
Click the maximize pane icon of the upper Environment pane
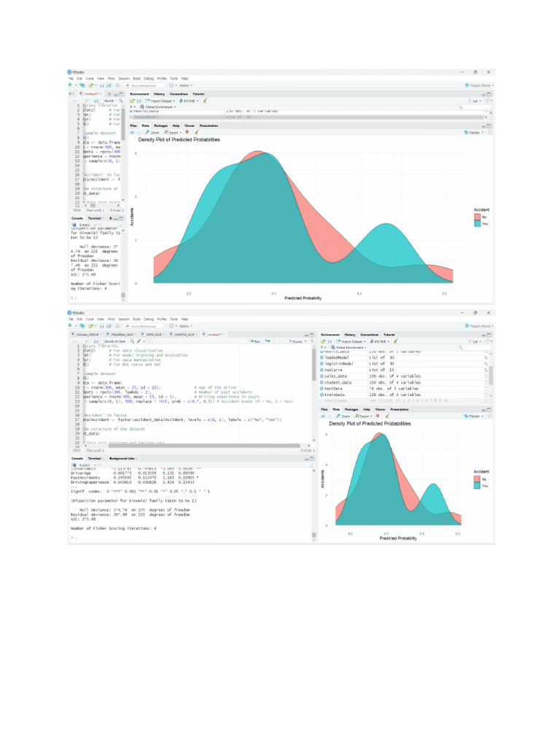pyautogui.click(x=489, y=94)
